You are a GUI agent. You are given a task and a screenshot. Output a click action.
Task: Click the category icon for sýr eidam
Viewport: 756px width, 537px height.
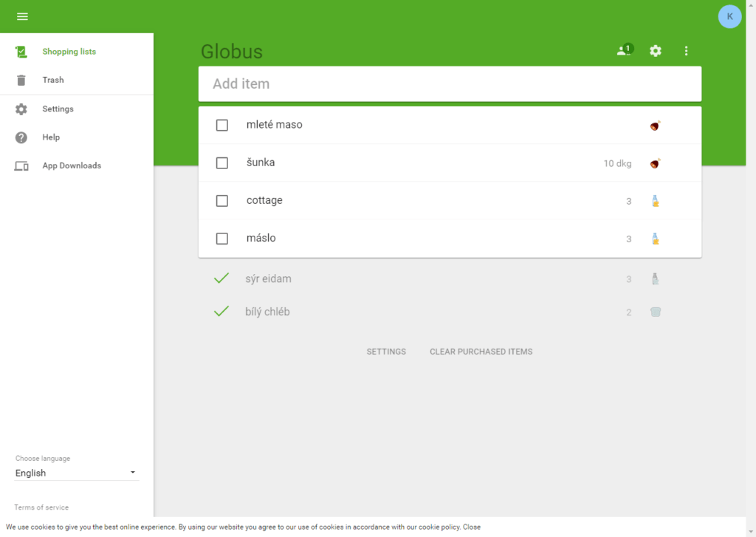coord(656,279)
